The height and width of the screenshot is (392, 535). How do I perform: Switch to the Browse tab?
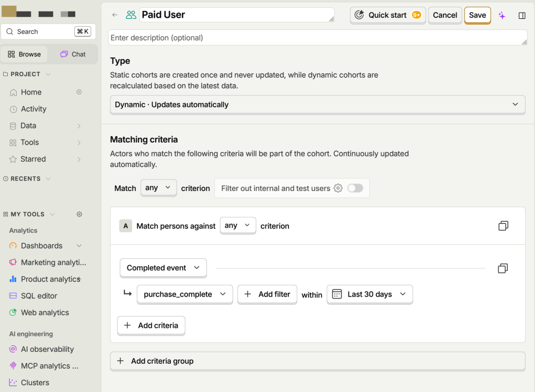(24, 54)
